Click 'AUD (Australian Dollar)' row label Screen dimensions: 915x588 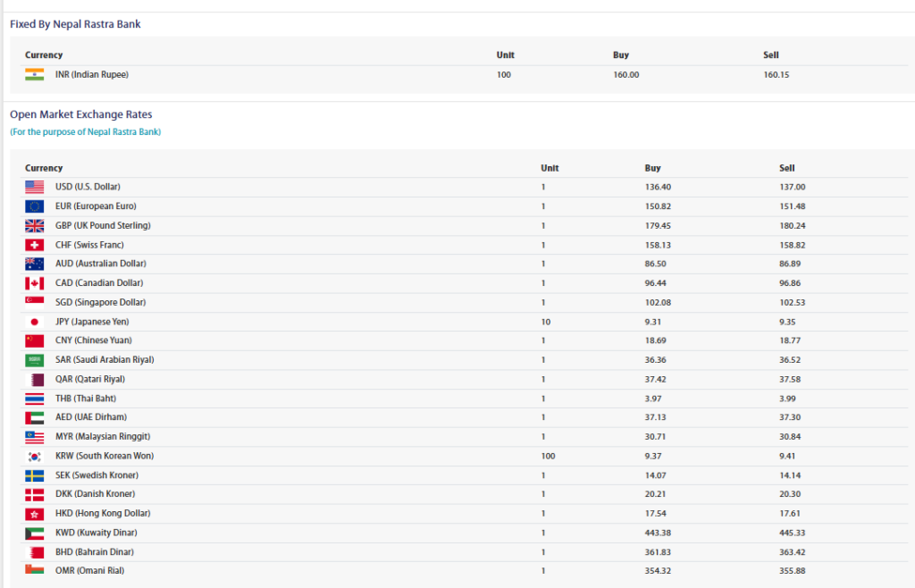[x=100, y=264]
